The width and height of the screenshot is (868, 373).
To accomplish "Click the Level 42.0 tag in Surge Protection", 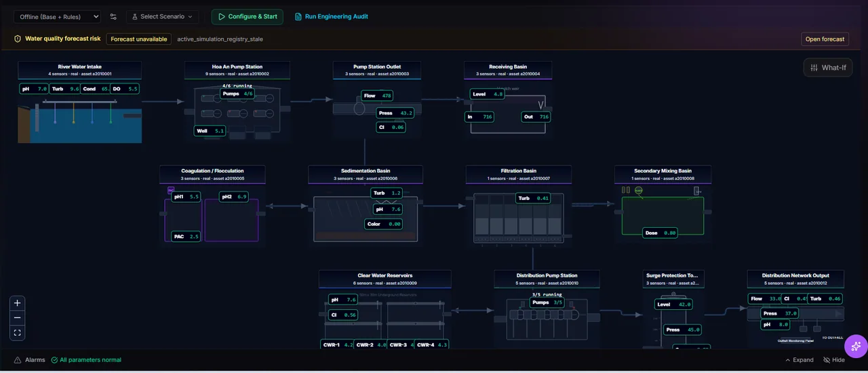I will 674,305.
